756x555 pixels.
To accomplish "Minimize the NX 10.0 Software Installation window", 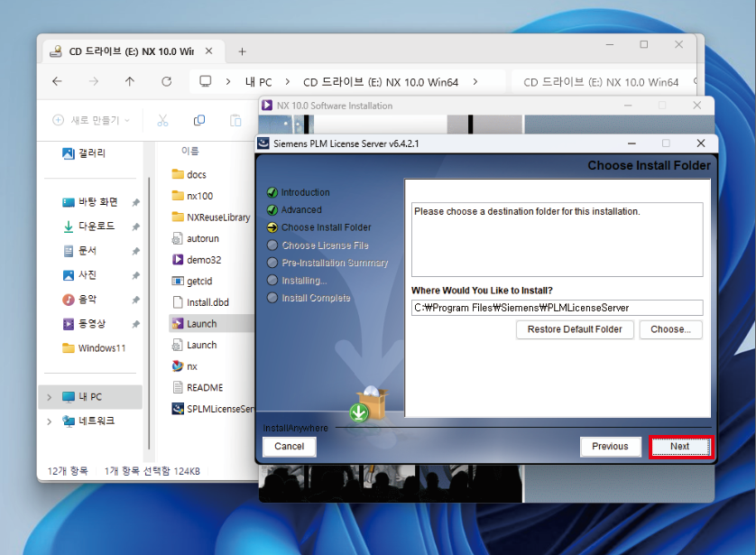I will pos(628,105).
